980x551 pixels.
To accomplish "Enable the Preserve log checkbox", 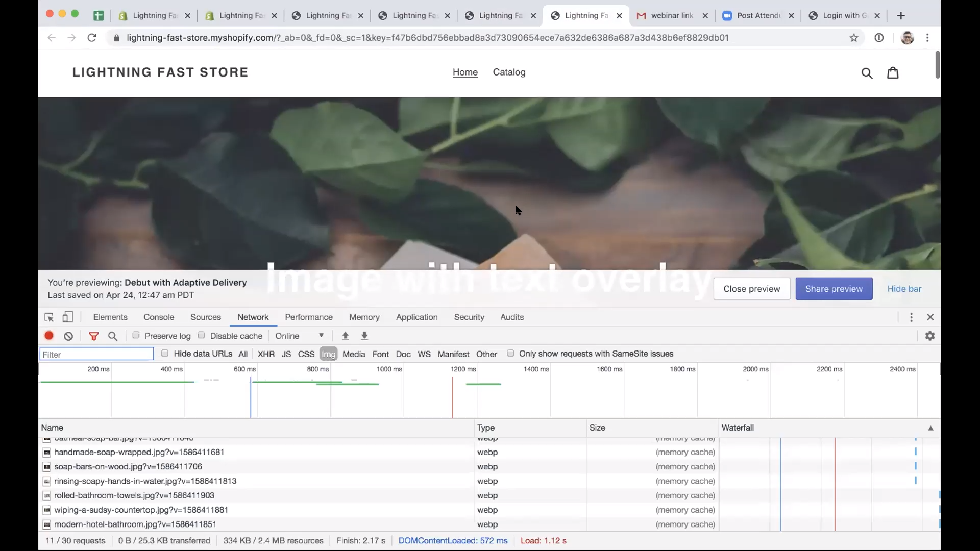I will click(x=136, y=335).
